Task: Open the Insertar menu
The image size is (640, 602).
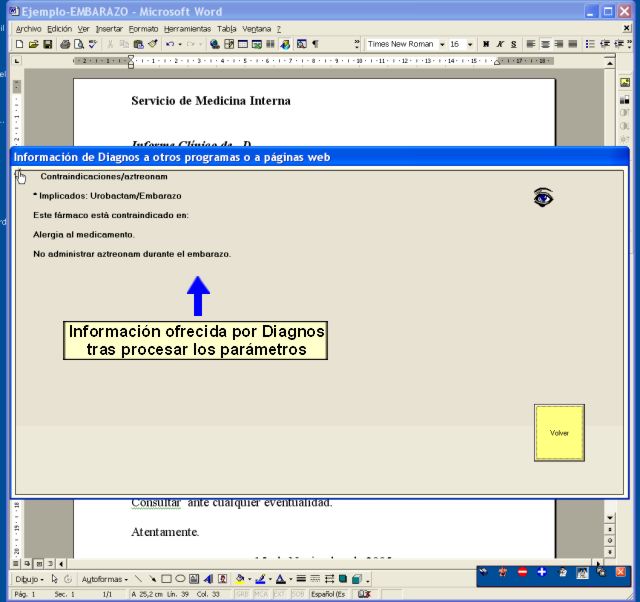Action: (109, 29)
